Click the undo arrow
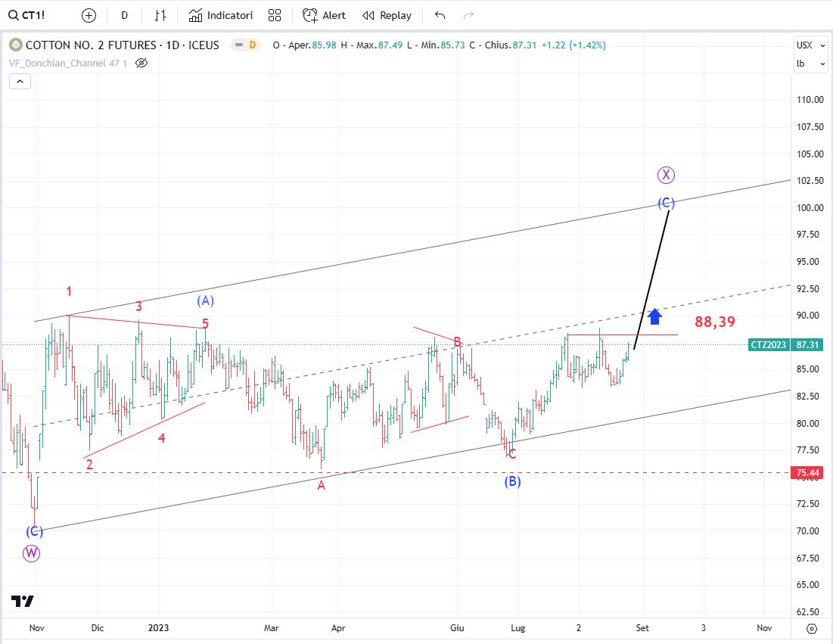The height and width of the screenshot is (644, 833). pos(440,15)
